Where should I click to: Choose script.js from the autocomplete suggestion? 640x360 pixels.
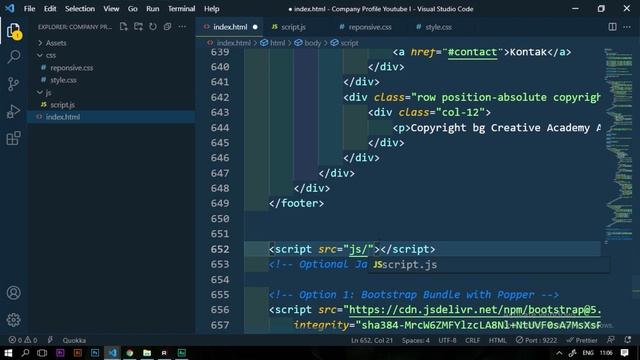pyautogui.click(x=489, y=265)
